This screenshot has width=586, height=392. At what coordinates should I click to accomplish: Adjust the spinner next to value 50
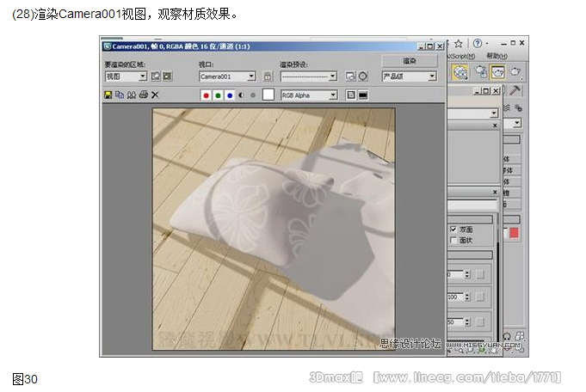tap(467, 322)
